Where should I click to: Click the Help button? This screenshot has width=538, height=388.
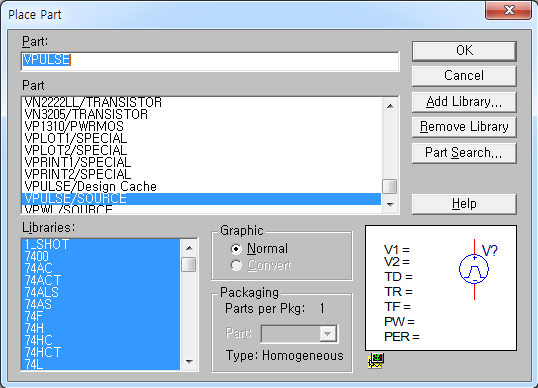tap(464, 204)
